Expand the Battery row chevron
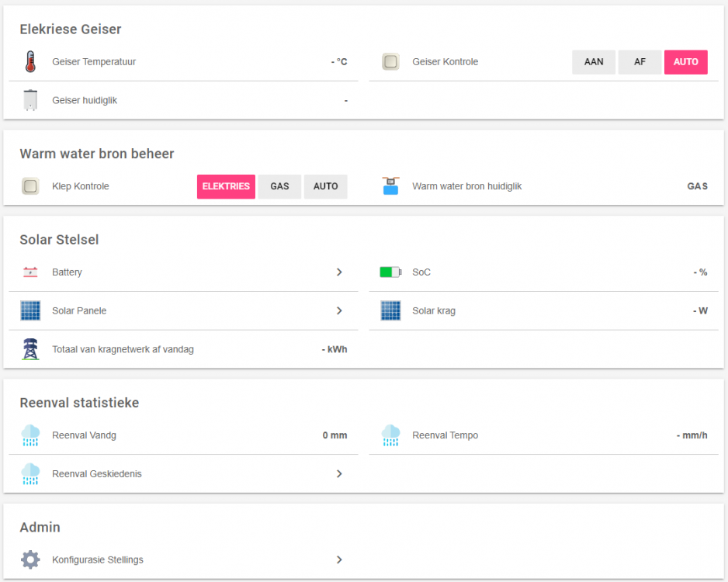728x582 pixels. point(339,272)
